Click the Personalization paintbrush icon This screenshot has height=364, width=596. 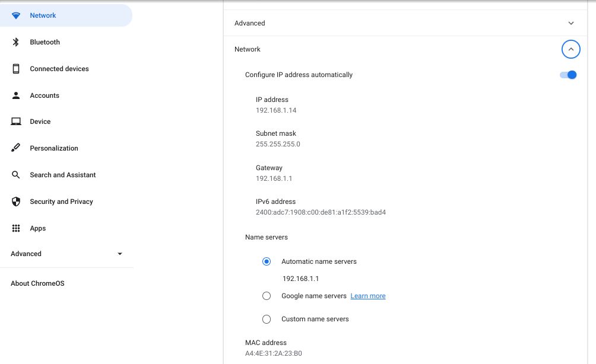coord(16,148)
